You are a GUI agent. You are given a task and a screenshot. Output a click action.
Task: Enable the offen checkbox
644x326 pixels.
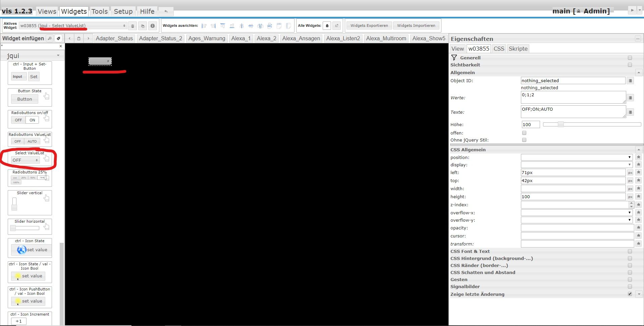point(524,133)
